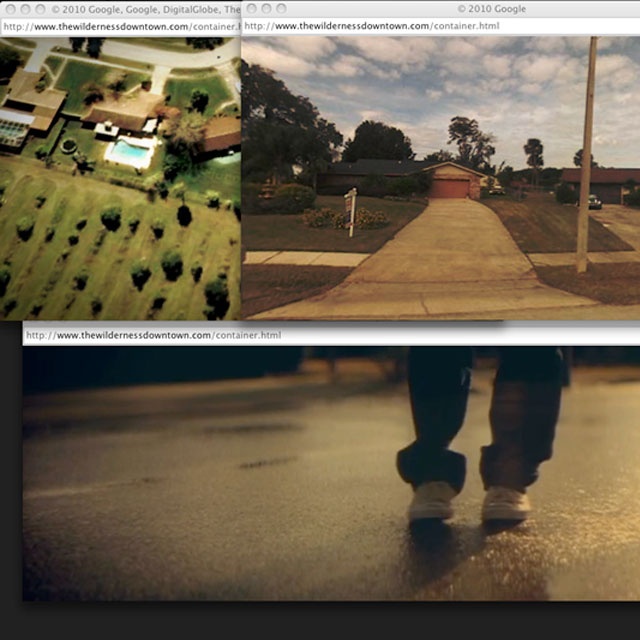Click the parked car near the right house
The image size is (640, 640).
pos(594,201)
